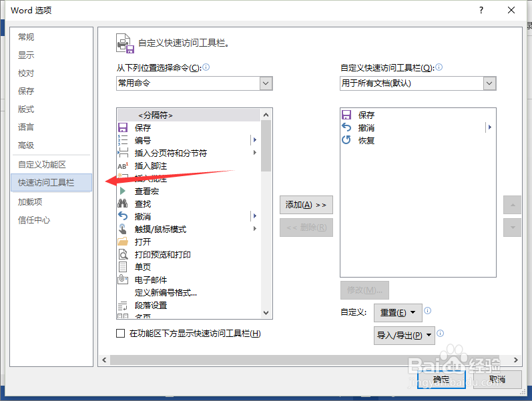Click horizontal scrollbar right arrow
This screenshot has height=401, width=532.
(x=516, y=360)
